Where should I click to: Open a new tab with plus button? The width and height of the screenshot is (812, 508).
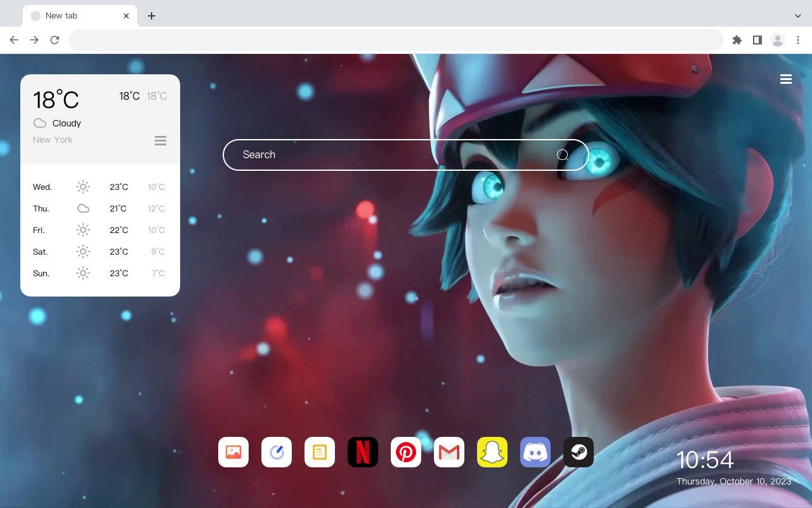[x=151, y=16]
